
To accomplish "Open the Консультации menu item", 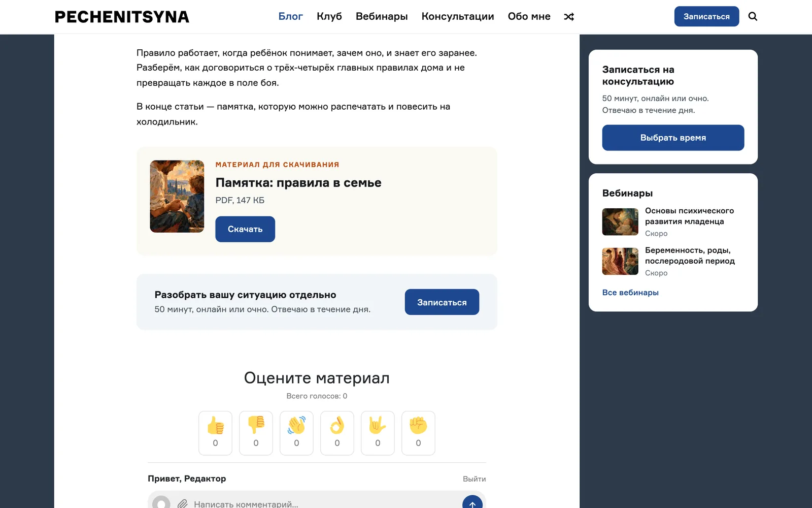I will pos(458,16).
